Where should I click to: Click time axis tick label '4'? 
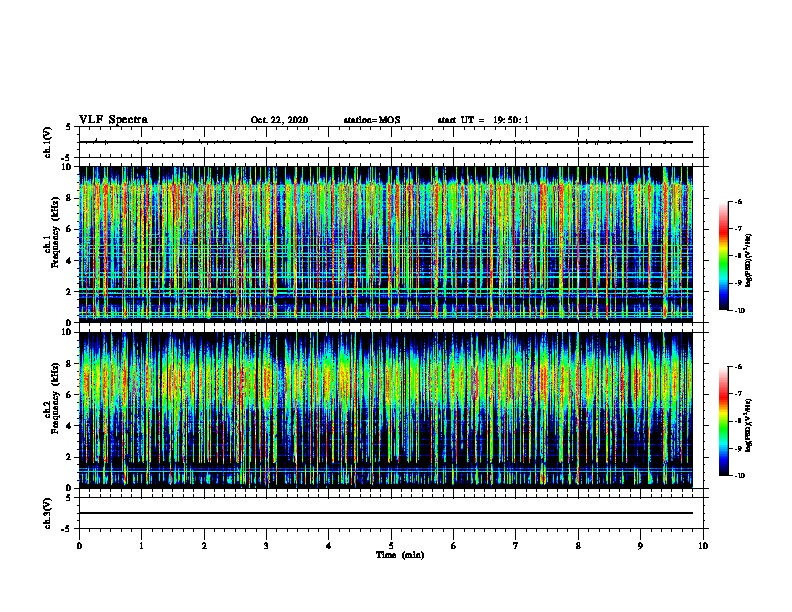point(329,546)
